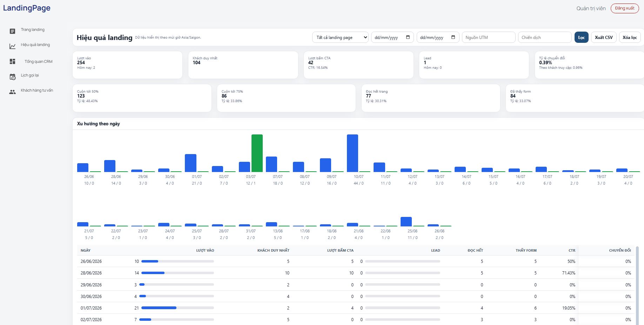Click the LƯỢT BẤM CTA column header
Image resolution: width=644 pixels, height=325 pixels.
[x=340, y=250]
